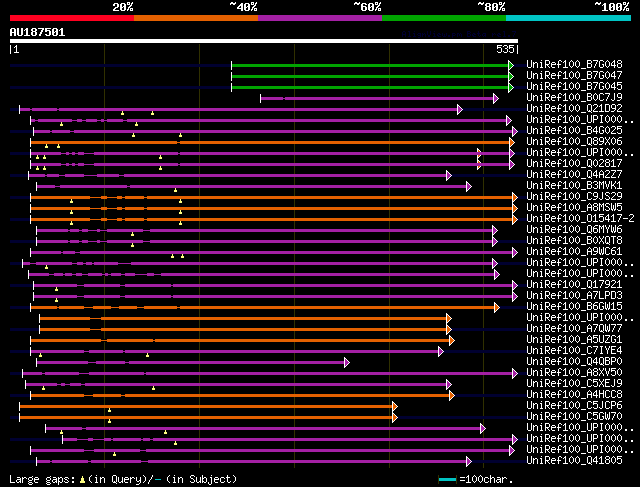Click the orange arrowhead of the UniRef100_A7QW77 alignment

(449, 329)
